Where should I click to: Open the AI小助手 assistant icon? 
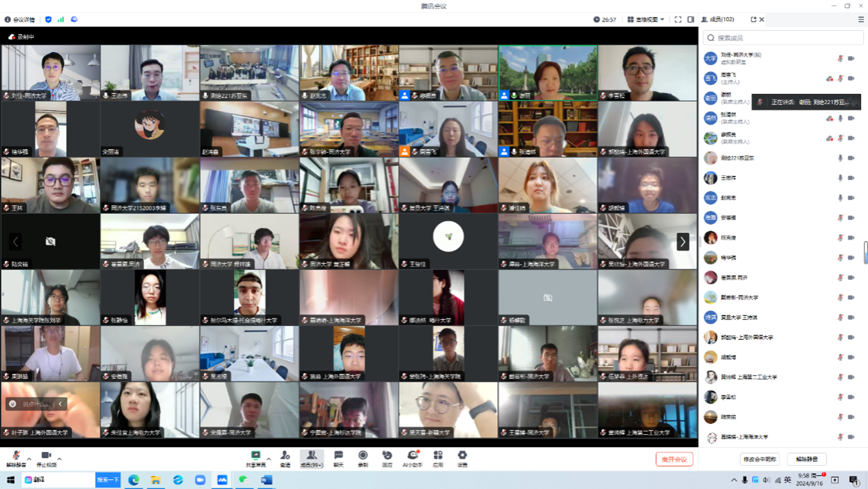(x=412, y=455)
